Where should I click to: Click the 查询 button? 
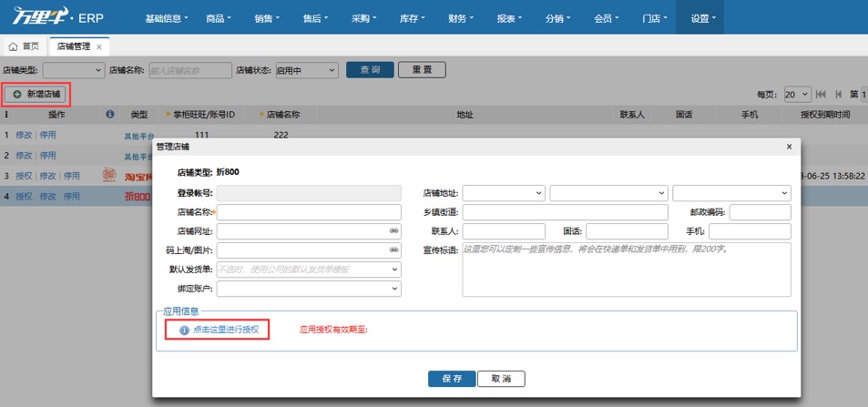click(x=371, y=70)
